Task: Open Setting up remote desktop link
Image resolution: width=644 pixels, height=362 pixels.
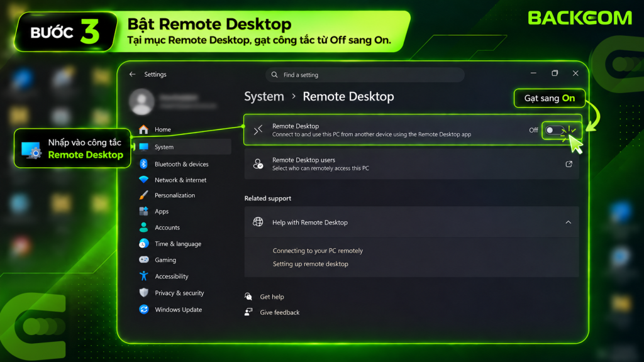Action: click(311, 264)
